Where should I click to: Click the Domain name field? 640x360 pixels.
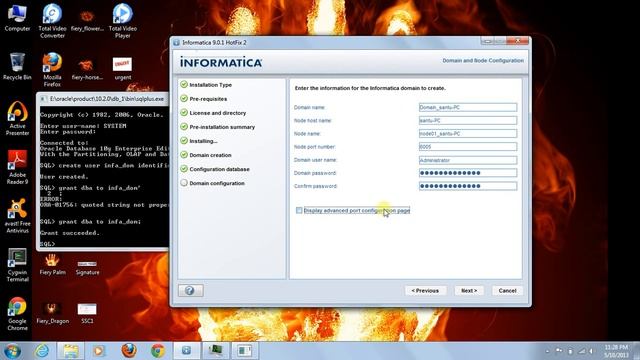(x=468, y=107)
